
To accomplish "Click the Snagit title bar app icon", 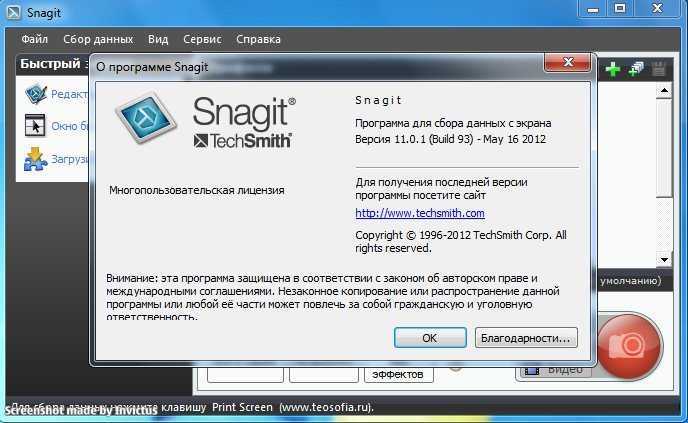I will pos(13,12).
